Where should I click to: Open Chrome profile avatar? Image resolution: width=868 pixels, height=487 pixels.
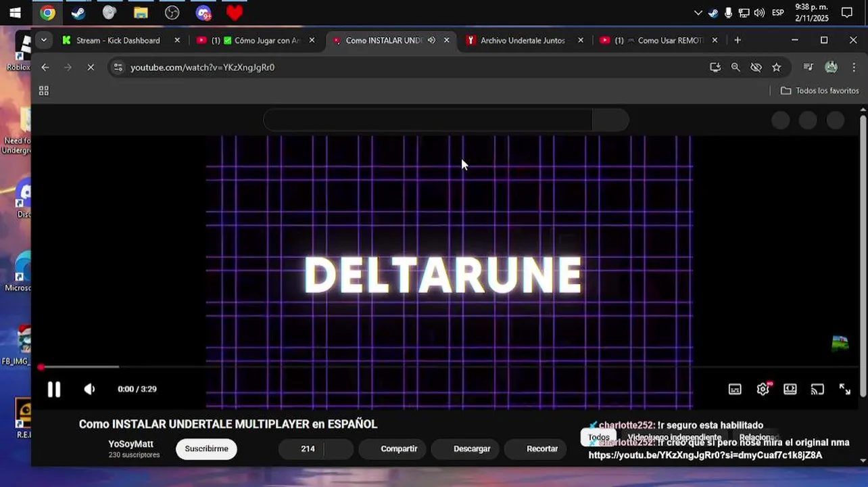(x=831, y=67)
